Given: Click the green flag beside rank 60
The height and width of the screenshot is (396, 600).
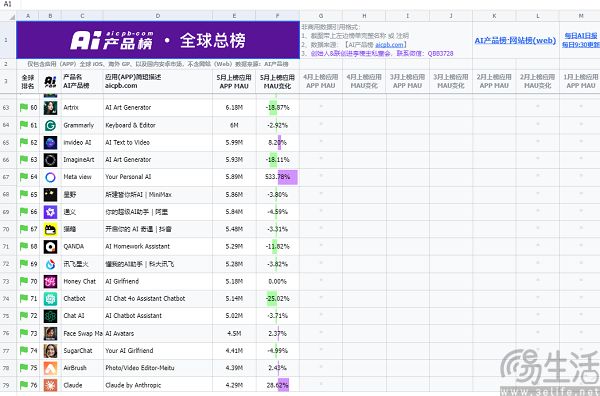Looking at the screenshot, I should coord(24,108).
